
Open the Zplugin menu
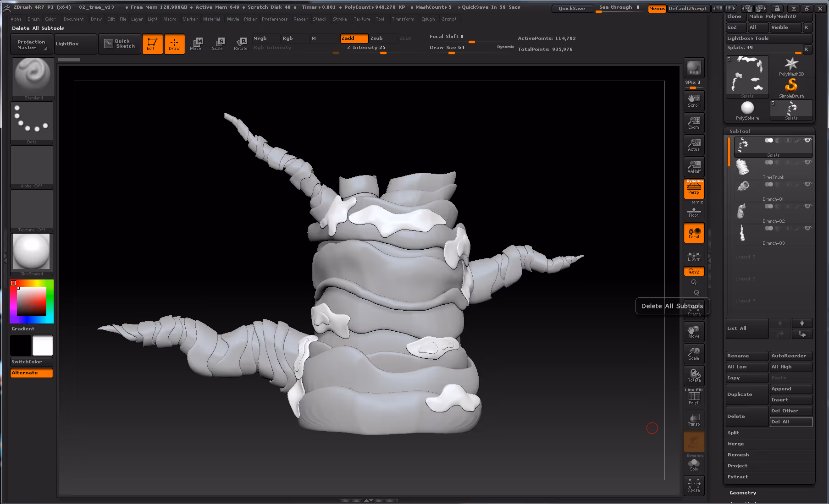click(428, 19)
